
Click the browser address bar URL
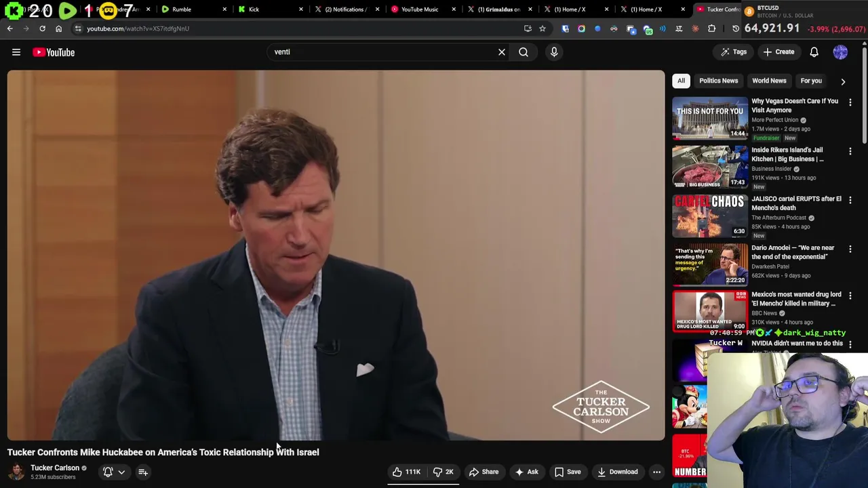pyautogui.click(x=138, y=28)
